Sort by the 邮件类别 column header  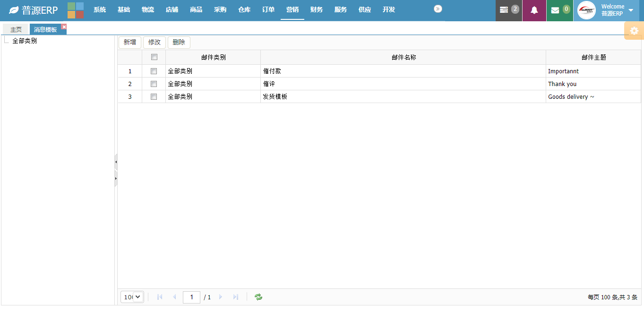tap(213, 57)
